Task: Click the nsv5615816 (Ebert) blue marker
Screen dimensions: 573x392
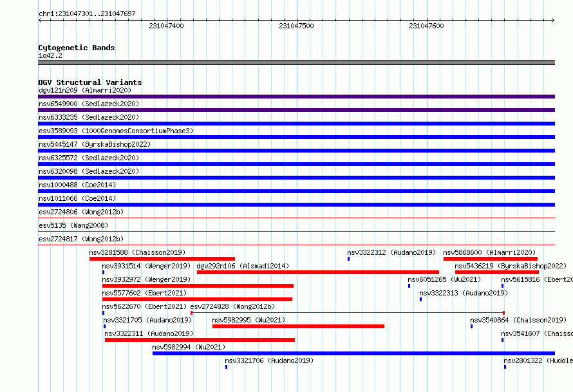Action: [502, 286]
